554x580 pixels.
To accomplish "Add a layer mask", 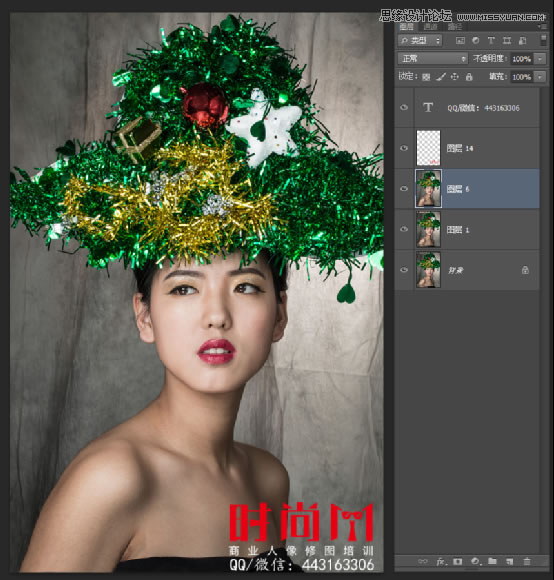I will pos(458,561).
